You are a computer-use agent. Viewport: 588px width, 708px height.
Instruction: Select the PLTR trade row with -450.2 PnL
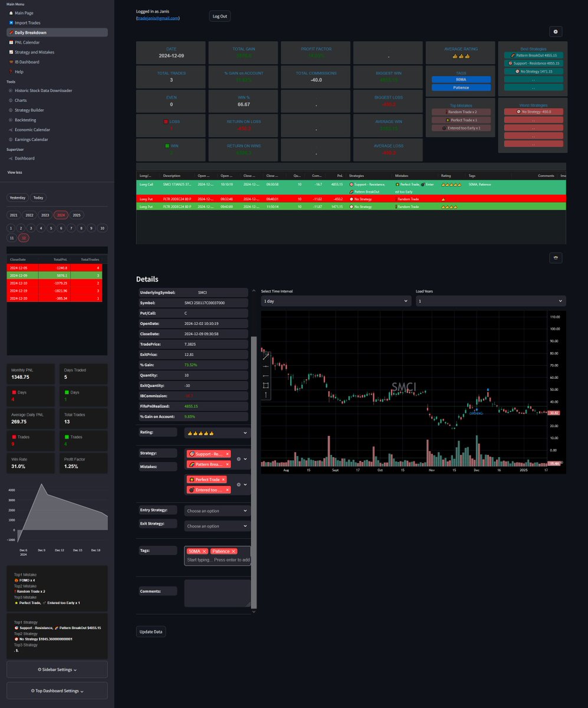(351, 199)
